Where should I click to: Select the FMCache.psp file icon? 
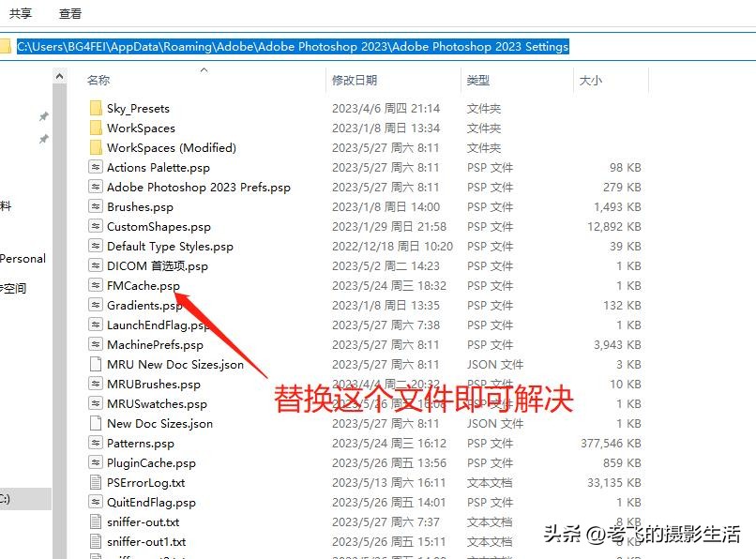pyautogui.click(x=95, y=285)
